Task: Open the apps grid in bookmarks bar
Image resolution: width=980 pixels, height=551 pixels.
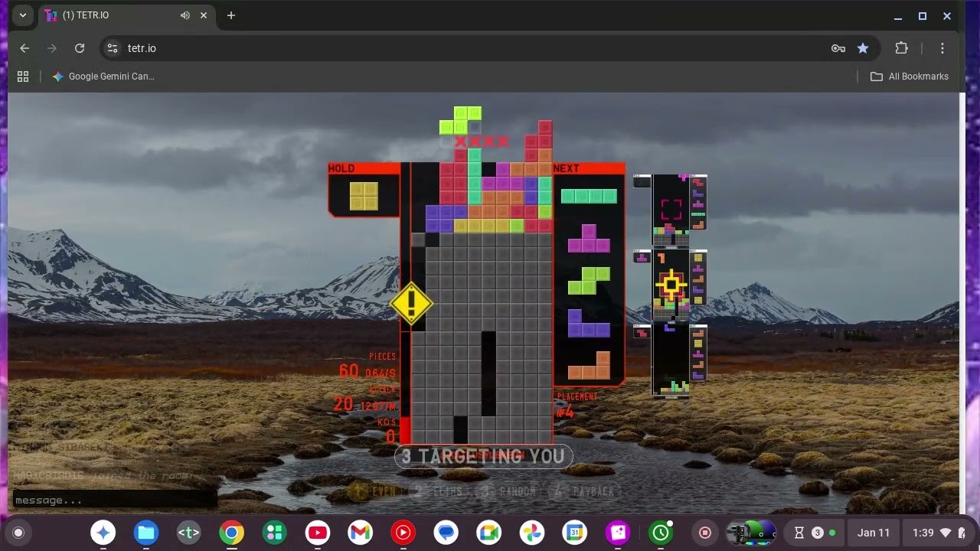Action: tap(23, 77)
